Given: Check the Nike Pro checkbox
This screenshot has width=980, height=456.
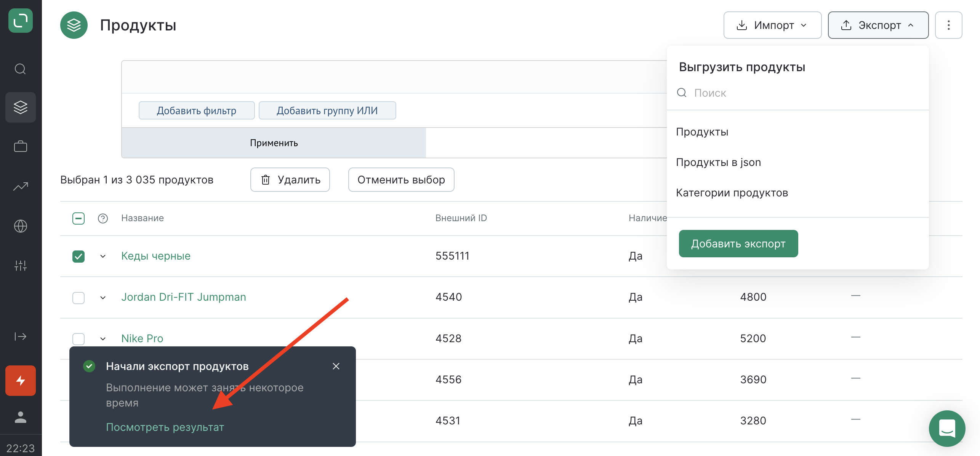Looking at the screenshot, I should (78, 339).
